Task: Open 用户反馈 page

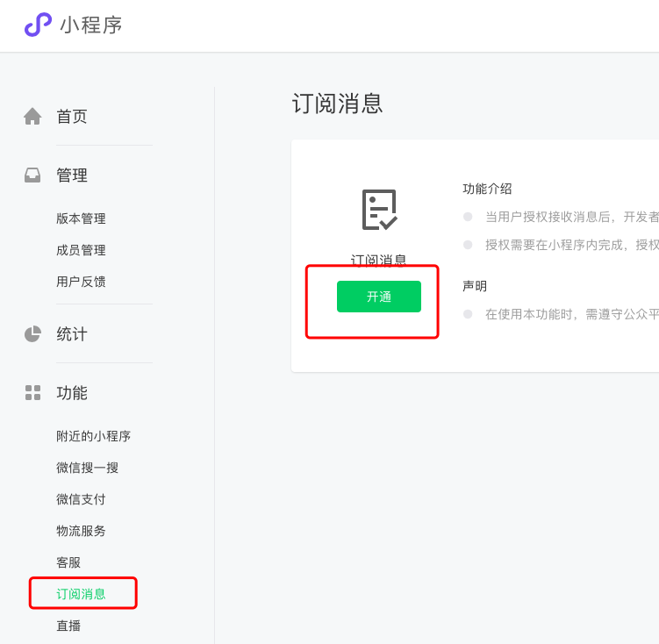Action: point(81,282)
